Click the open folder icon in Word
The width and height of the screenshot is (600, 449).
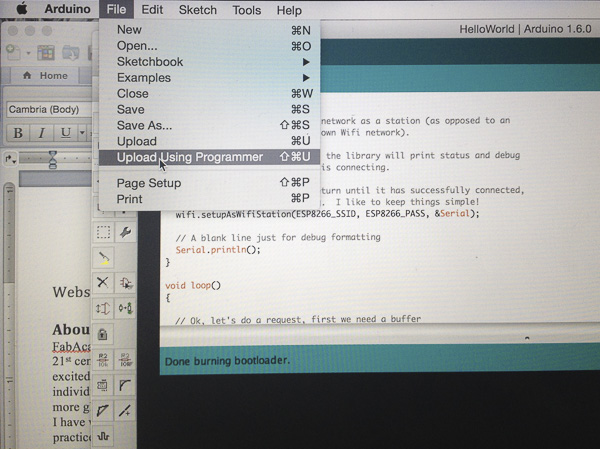click(70, 52)
